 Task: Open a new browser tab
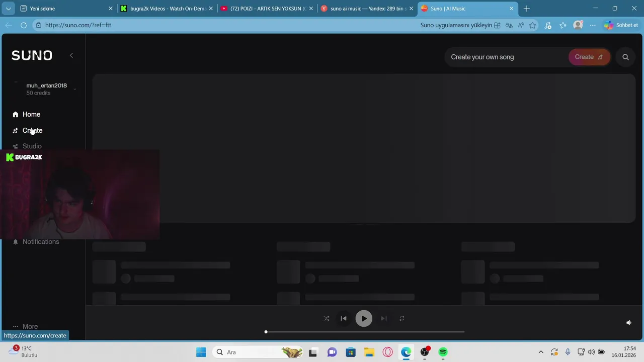click(x=527, y=9)
